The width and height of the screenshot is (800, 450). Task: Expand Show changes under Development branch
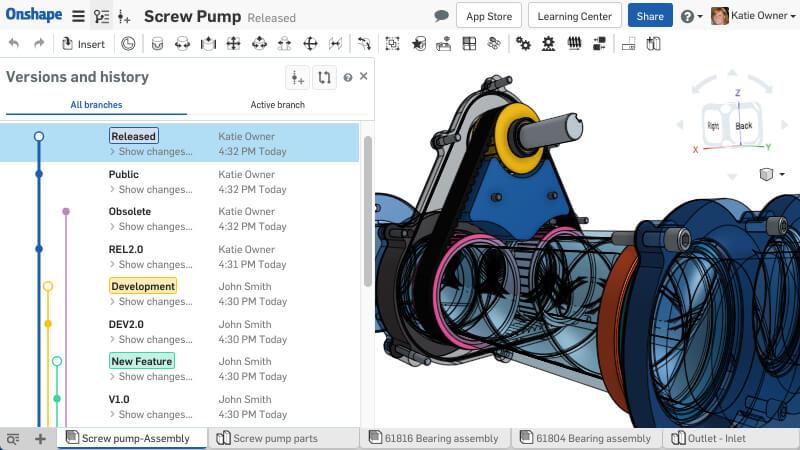click(153, 301)
